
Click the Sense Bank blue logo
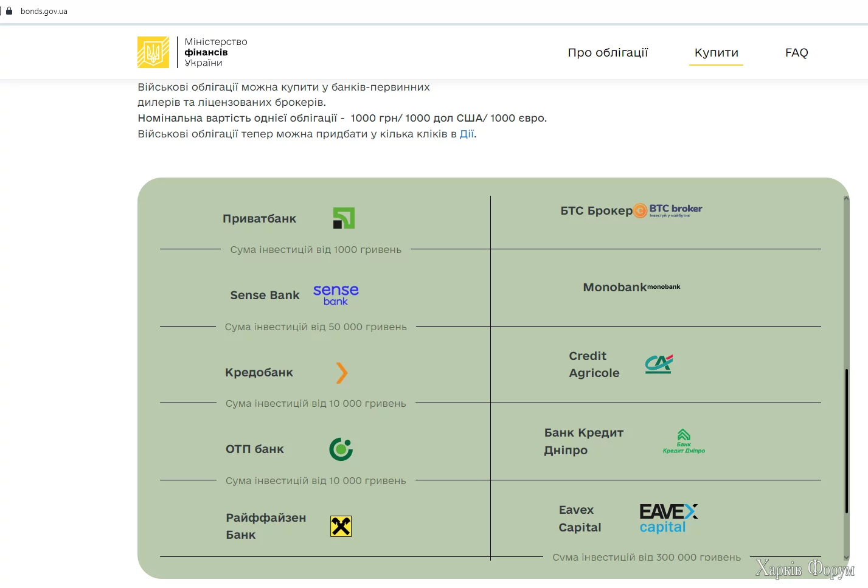click(x=336, y=295)
